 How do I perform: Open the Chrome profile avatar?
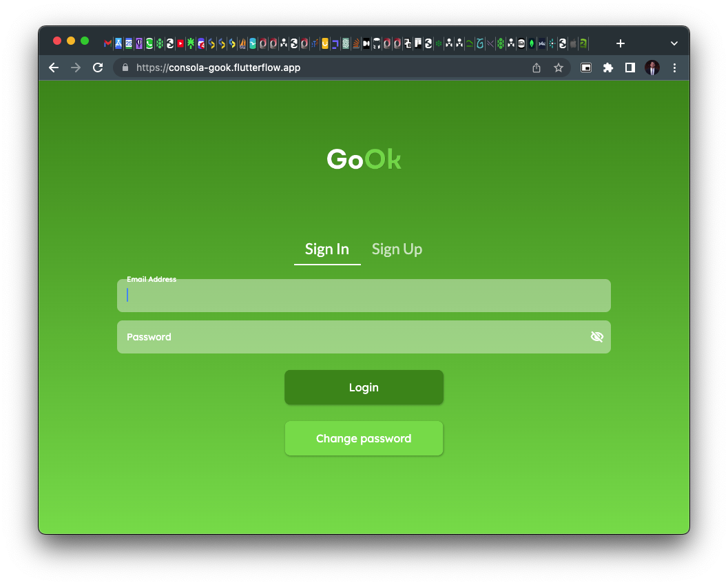point(652,68)
